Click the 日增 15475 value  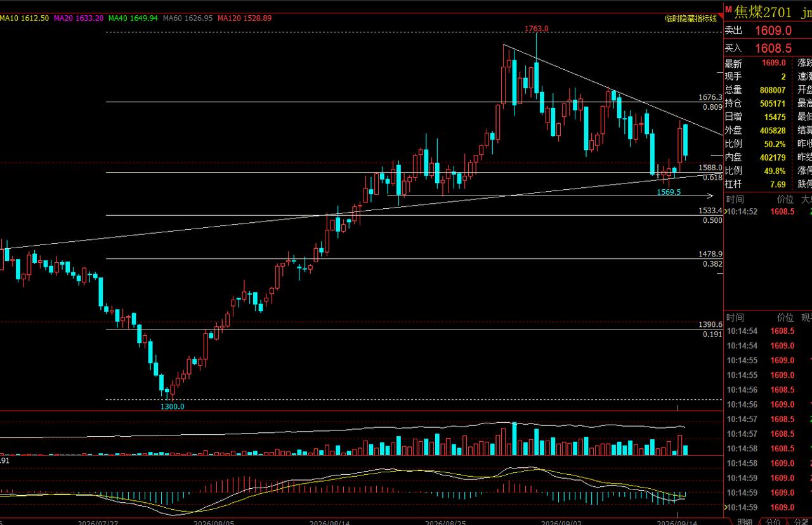(x=775, y=117)
